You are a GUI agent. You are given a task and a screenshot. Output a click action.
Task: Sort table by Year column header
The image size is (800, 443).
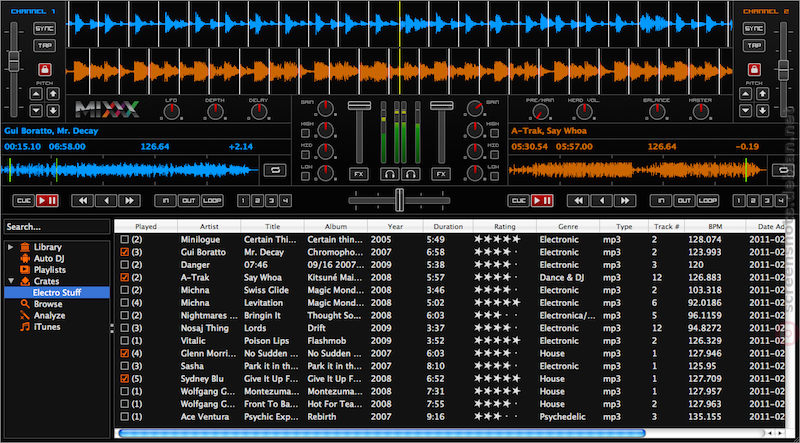point(395,227)
